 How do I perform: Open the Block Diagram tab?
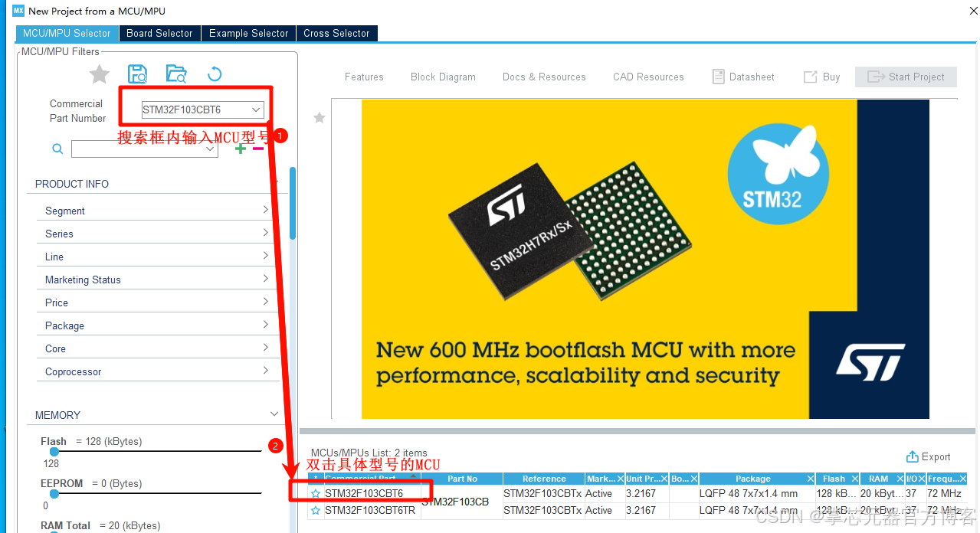[x=443, y=77]
